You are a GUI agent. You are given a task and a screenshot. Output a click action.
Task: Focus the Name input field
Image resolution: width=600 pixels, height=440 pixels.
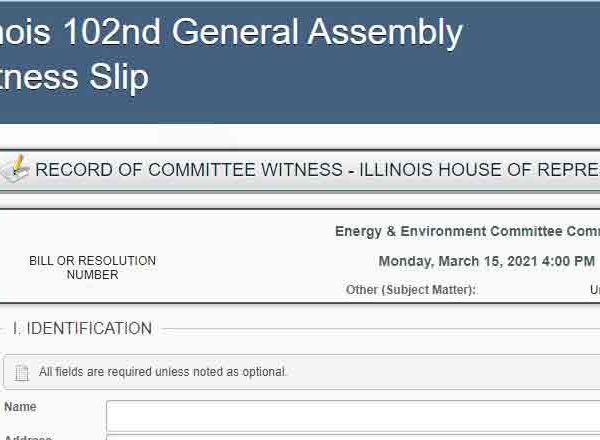[x=353, y=416]
